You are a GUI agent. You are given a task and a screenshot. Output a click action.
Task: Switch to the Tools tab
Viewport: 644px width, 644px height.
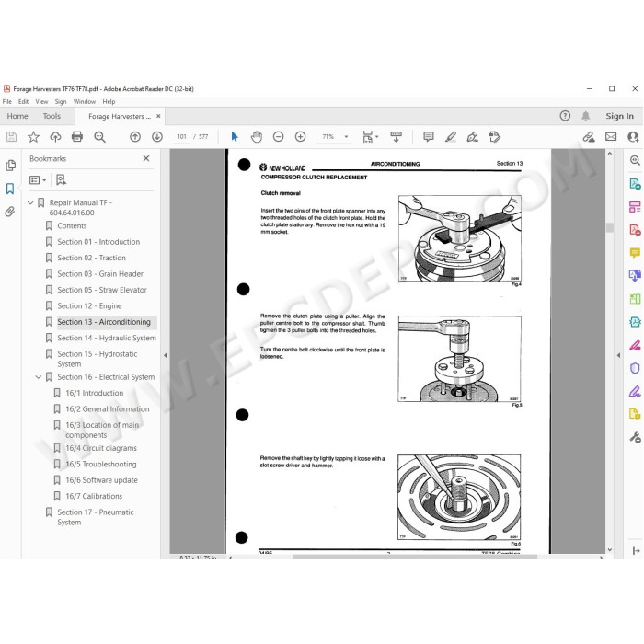pyautogui.click(x=52, y=116)
